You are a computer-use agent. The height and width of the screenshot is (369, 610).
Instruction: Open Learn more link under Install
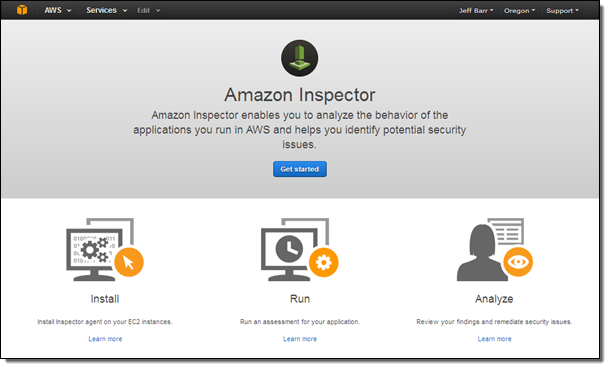105,339
